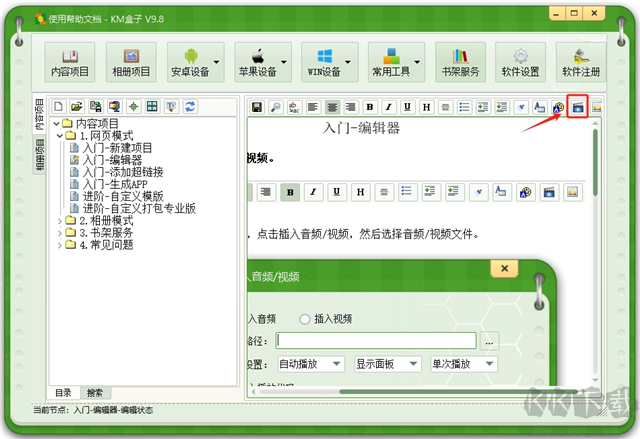Click text 点击插入音频/视频 in the editor
The image size is (640, 439).
(303, 234)
